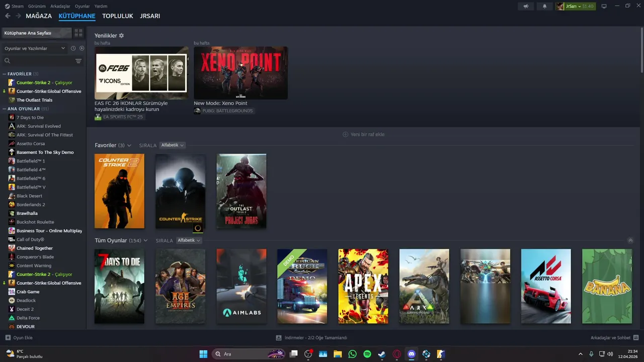Open Yenilikler settings gear

pyautogui.click(x=121, y=36)
